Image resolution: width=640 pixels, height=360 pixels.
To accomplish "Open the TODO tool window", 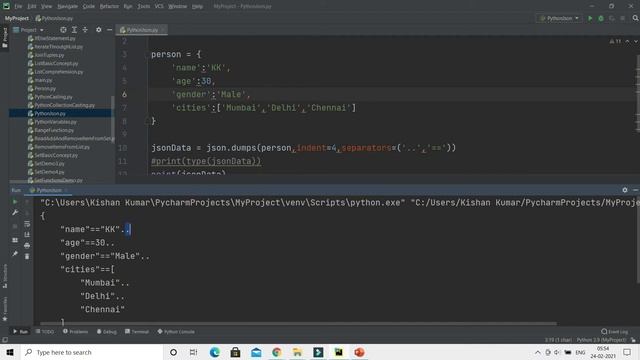I will click(x=45, y=331).
